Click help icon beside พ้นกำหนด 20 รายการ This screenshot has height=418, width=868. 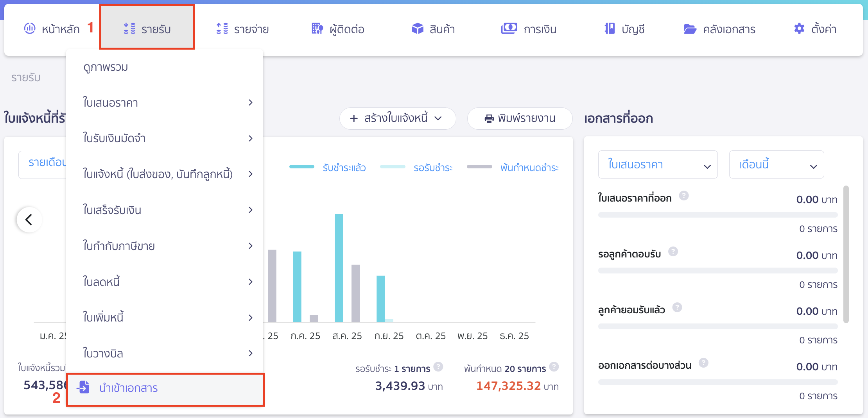pos(554,366)
